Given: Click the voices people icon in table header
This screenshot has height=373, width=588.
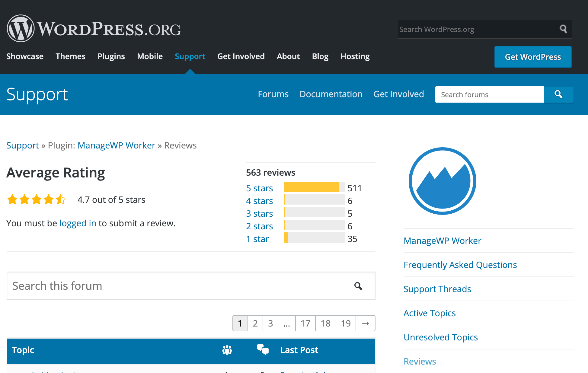Looking at the screenshot, I should point(227,350).
